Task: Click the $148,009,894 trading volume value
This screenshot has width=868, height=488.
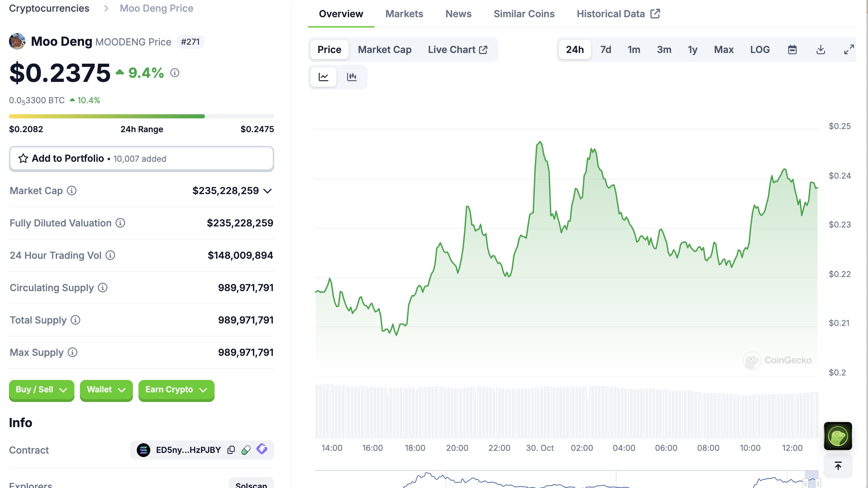Action: point(240,255)
